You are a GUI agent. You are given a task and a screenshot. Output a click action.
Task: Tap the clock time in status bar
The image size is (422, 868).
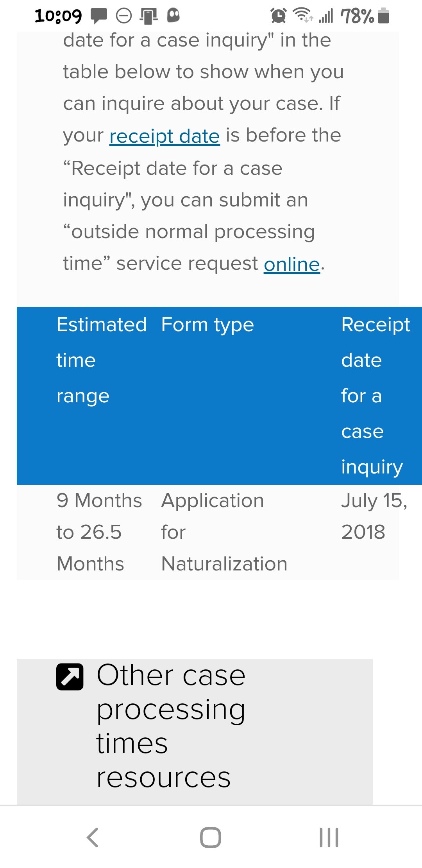[58, 16]
